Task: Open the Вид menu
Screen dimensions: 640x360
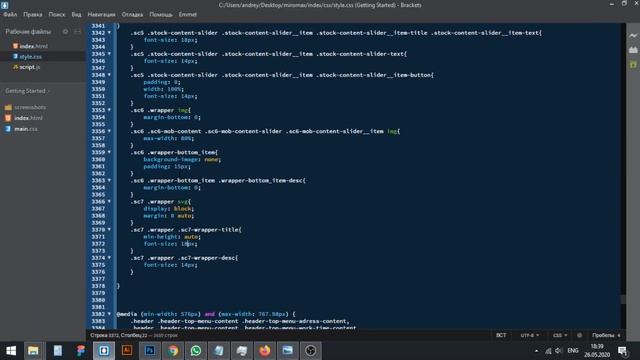Action: point(76,14)
